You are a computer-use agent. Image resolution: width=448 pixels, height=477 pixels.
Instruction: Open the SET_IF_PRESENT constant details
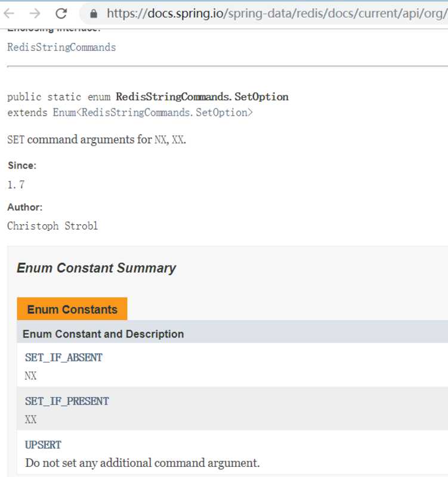point(67,401)
